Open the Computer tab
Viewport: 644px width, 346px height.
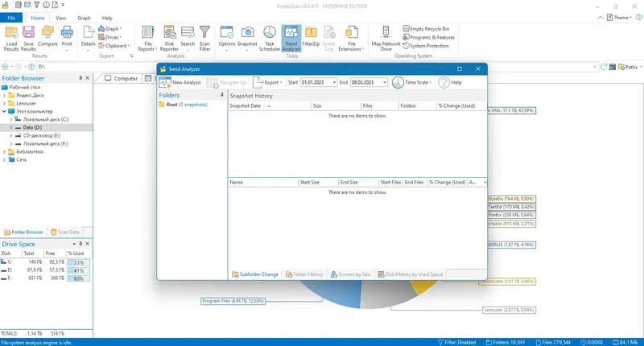pyautogui.click(x=122, y=78)
